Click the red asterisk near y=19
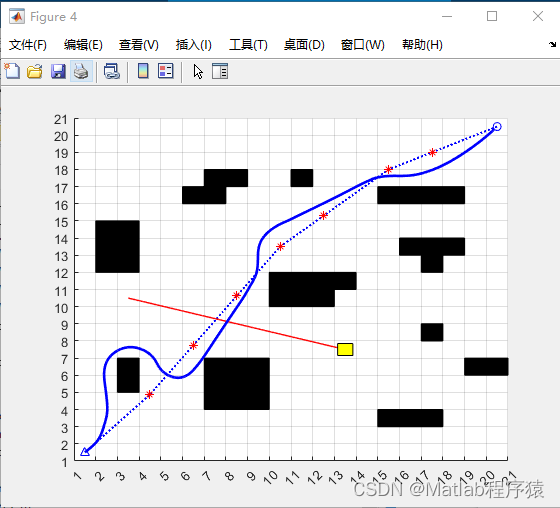This screenshot has width=560, height=508. tap(432, 153)
